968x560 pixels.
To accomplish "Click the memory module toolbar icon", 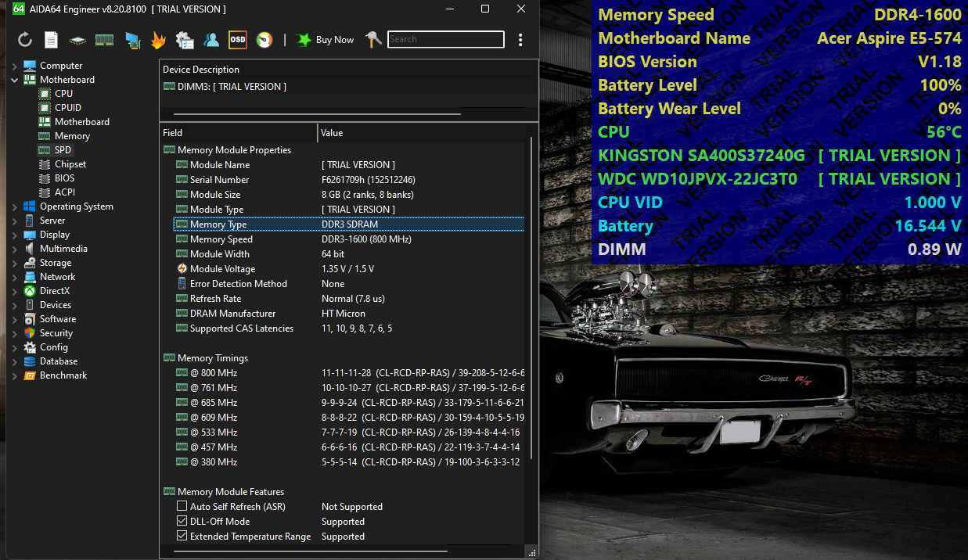I will [104, 40].
